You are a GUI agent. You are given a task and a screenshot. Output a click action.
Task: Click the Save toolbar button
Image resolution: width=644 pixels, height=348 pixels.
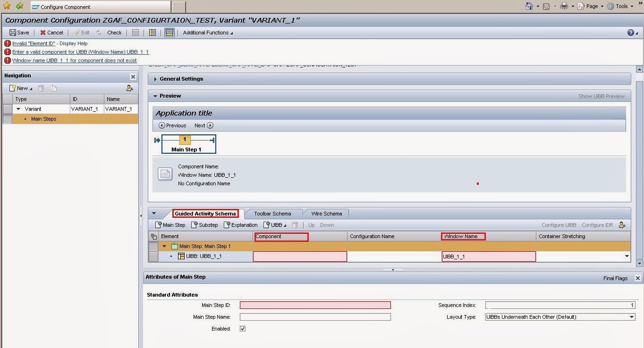(19, 33)
